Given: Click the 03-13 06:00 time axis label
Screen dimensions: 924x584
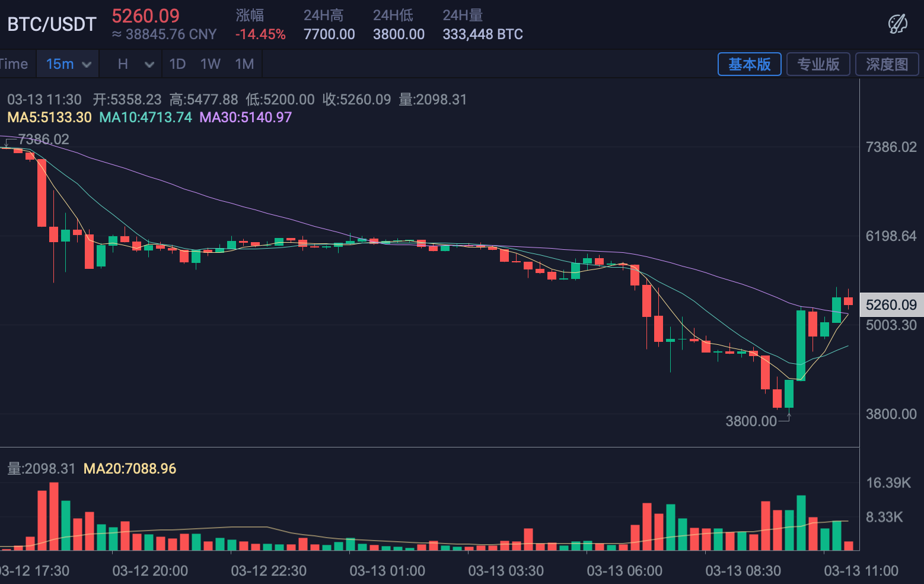Looking at the screenshot, I should tap(625, 571).
